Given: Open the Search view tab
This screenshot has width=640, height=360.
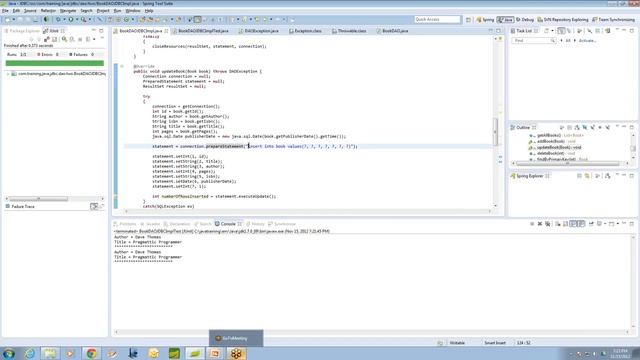Looking at the screenshot, I should (202, 224).
